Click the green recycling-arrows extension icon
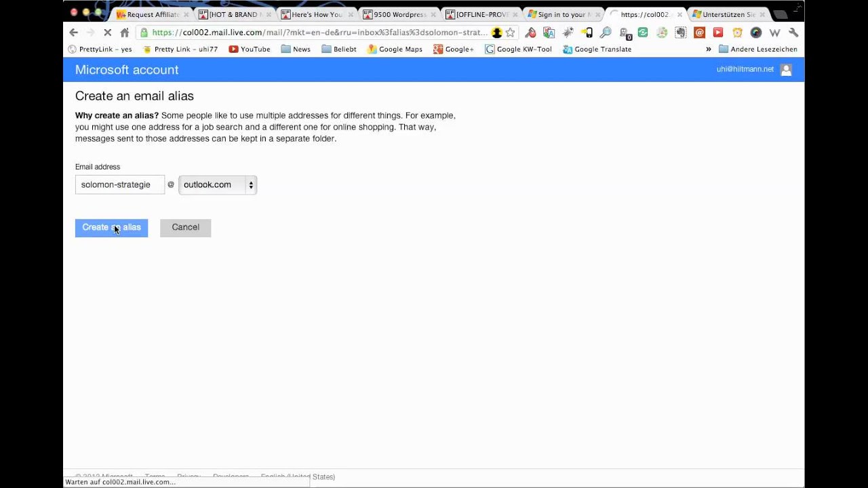Viewport: 868px width, 488px height. click(x=662, y=33)
